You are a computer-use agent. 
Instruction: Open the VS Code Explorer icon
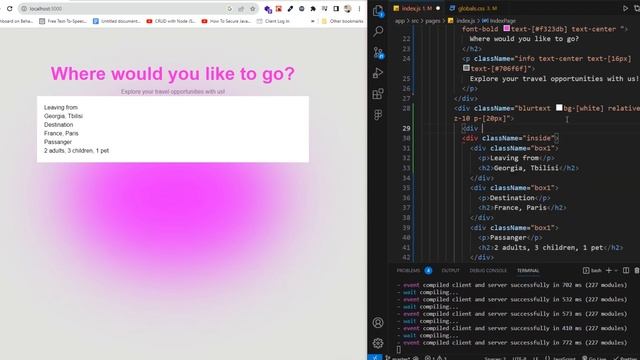coord(378,11)
